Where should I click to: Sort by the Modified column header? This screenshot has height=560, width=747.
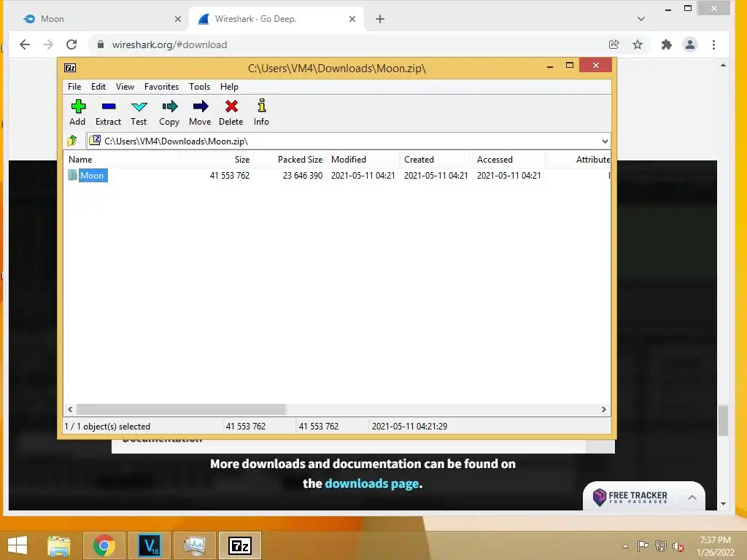363,160
